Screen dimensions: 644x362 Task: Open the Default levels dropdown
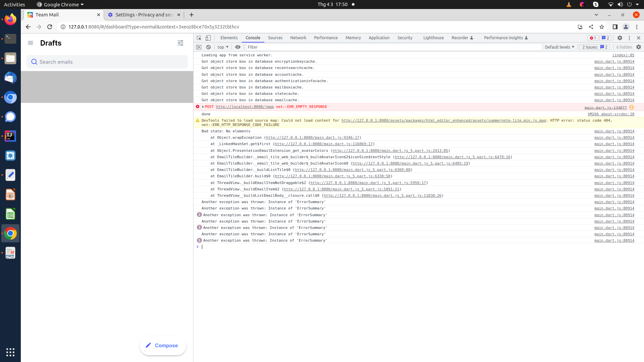coord(559,47)
